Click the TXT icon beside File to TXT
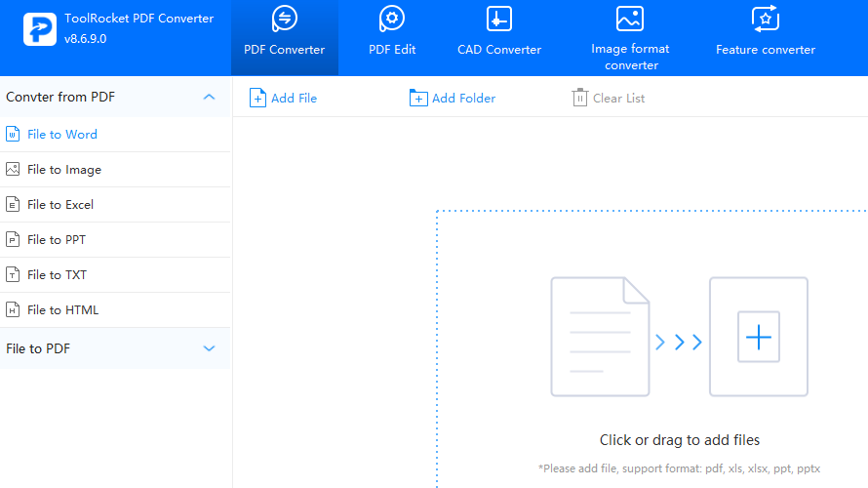The image size is (868, 488). click(13, 274)
